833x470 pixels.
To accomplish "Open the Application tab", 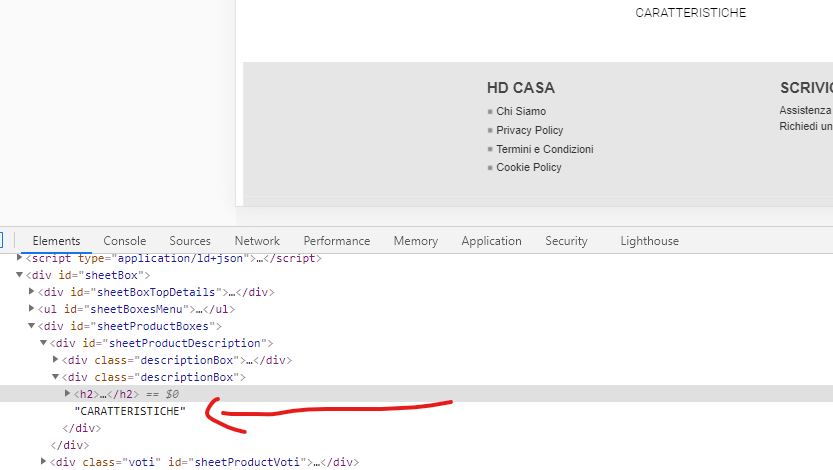I will pyautogui.click(x=491, y=241).
